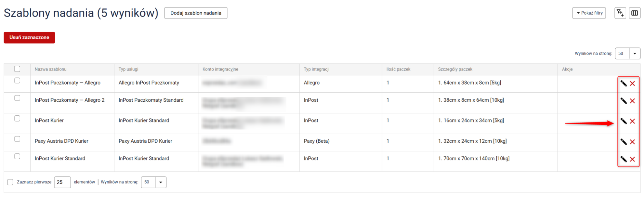Tick the Zaznacz pierwsze checkbox
The height and width of the screenshot is (197, 644).
pos(10,182)
